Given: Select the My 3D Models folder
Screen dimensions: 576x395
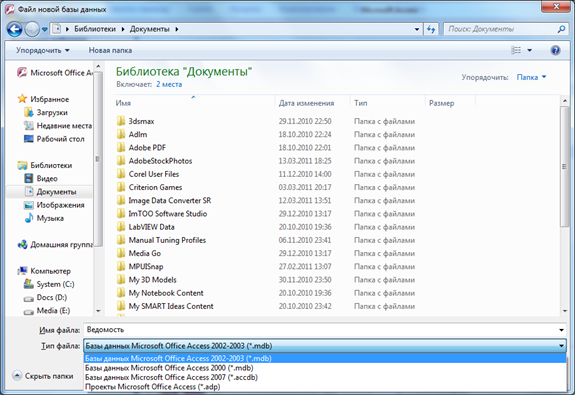Looking at the screenshot, I should coord(147,280).
